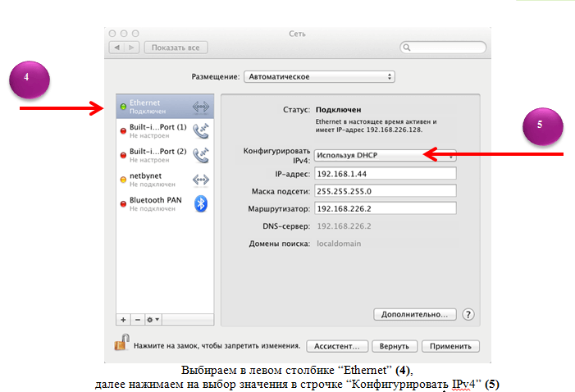Click the Дополнительно button
The width and height of the screenshot is (575, 392).
(x=414, y=314)
